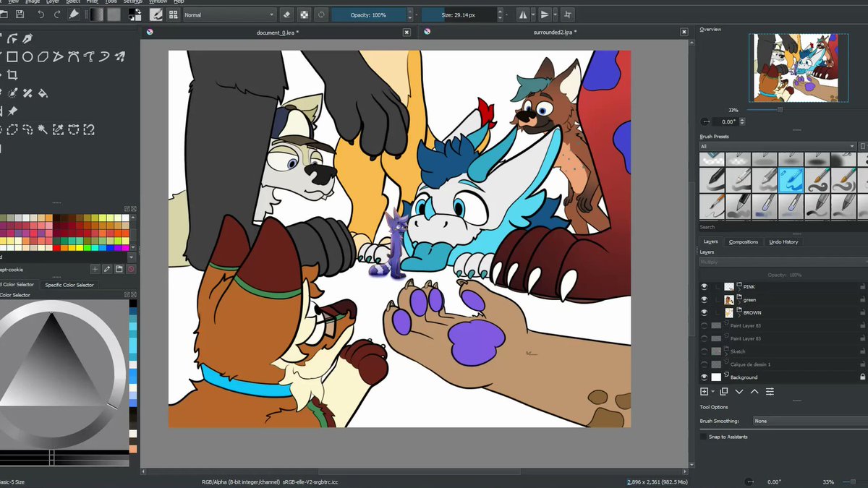Screen dimensions: 868x488
Task: Click the wrap around mode icon
Action: coord(568,14)
